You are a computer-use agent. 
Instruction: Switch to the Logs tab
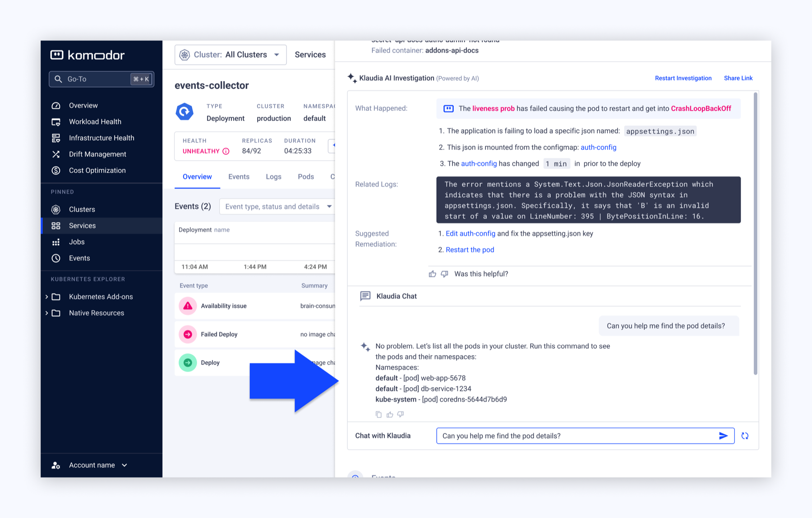coord(273,177)
